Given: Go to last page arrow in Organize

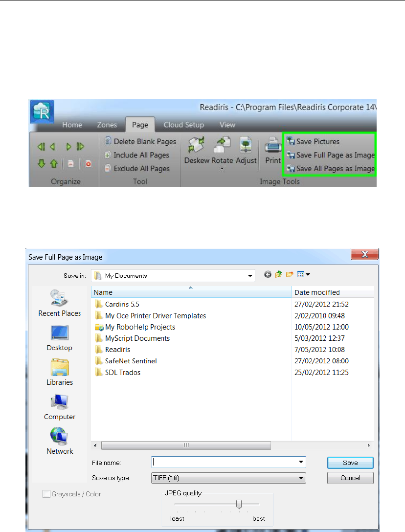Looking at the screenshot, I should point(80,147).
